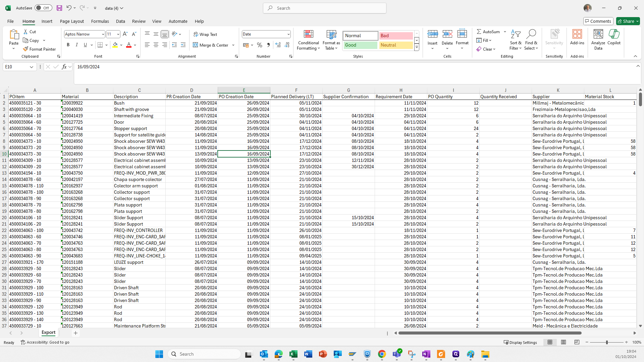Open the Merge & Center arrow
The height and width of the screenshot is (362, 644).
pos(233,45)
